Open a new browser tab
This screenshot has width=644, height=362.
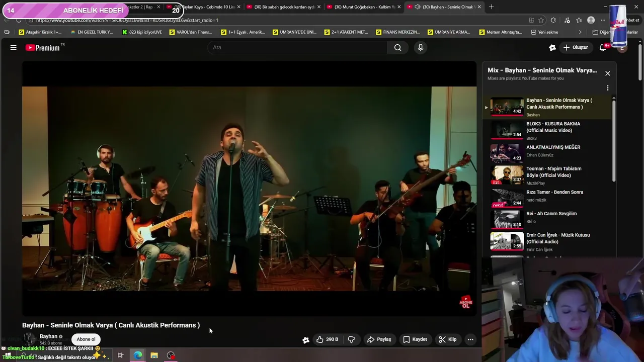[x=491, y=7]
